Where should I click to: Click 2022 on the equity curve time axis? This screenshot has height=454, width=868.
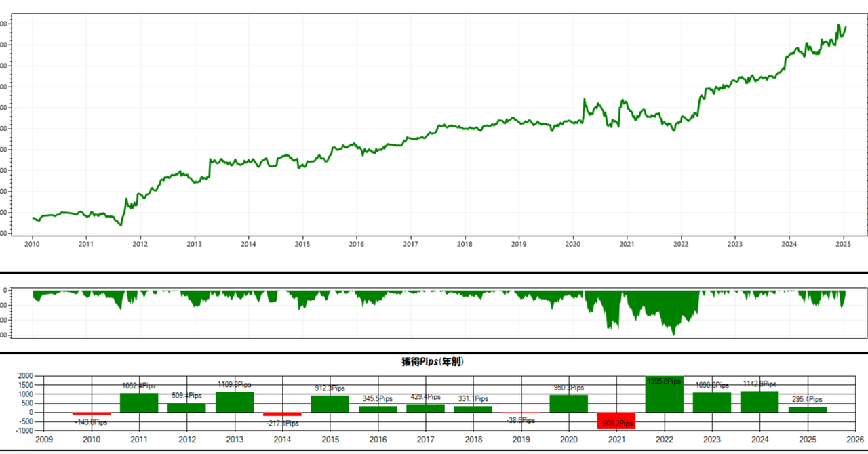coord(681,244)
